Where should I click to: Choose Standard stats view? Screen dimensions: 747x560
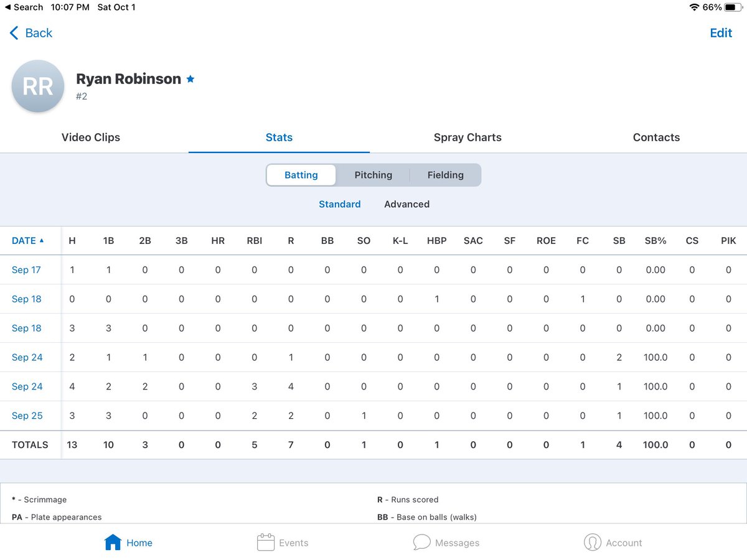[340, 204]
